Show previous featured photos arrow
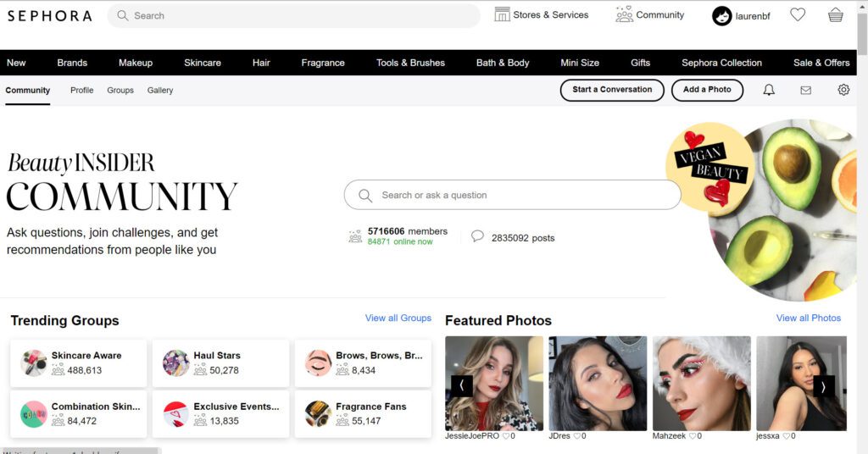868x454 pixels. (462, 386)
